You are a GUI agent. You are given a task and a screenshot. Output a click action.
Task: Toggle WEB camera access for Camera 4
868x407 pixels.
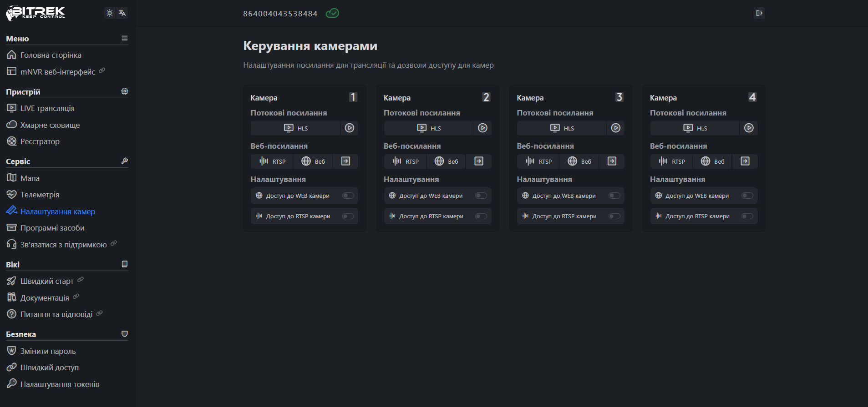pyautogui.click(x=747, y=196)
